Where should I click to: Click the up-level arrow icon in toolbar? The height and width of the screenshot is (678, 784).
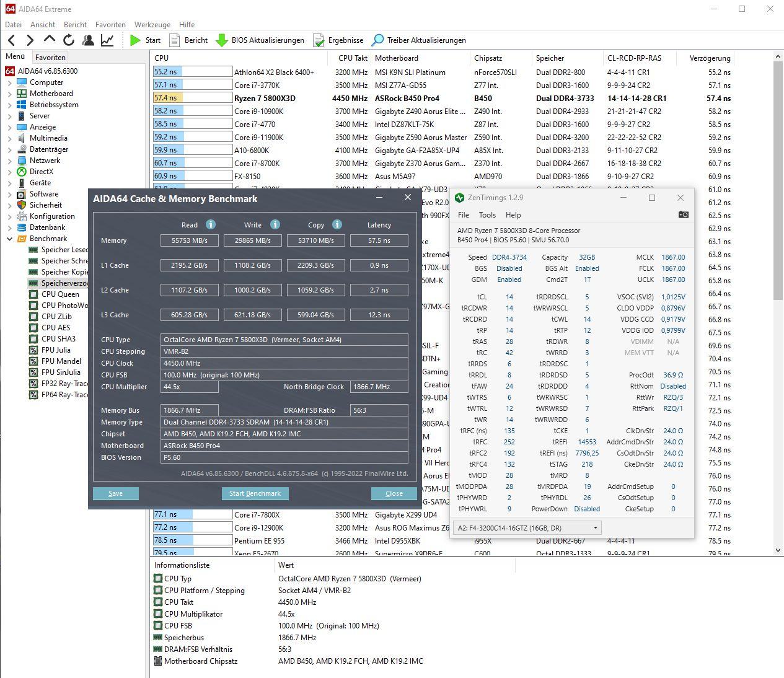(x=50, y=40)
